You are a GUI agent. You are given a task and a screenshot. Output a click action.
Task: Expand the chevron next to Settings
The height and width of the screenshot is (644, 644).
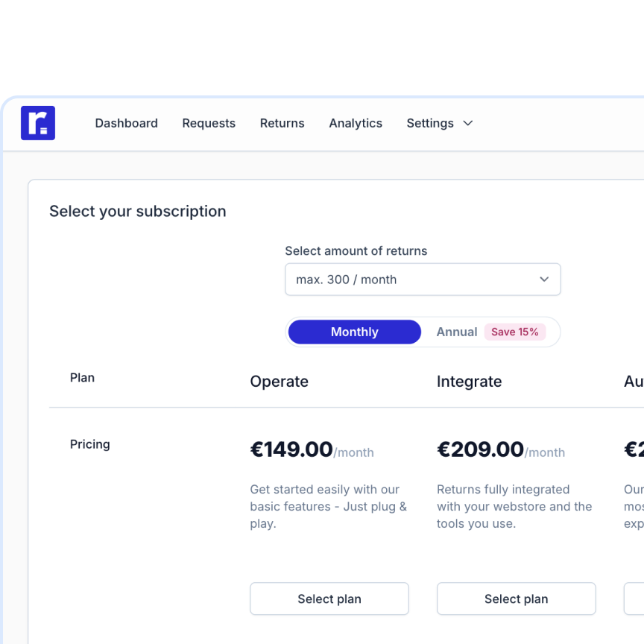pyautogui.click(x=468, y=123)
